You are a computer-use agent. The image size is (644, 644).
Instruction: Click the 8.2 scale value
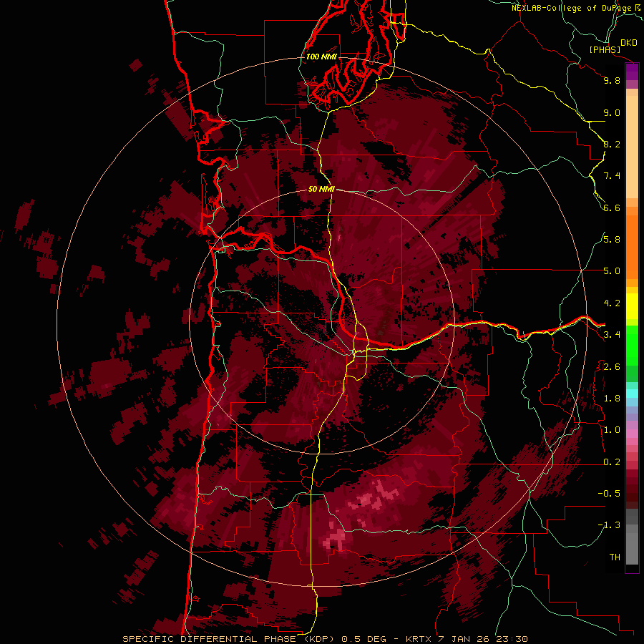point(612,144)
